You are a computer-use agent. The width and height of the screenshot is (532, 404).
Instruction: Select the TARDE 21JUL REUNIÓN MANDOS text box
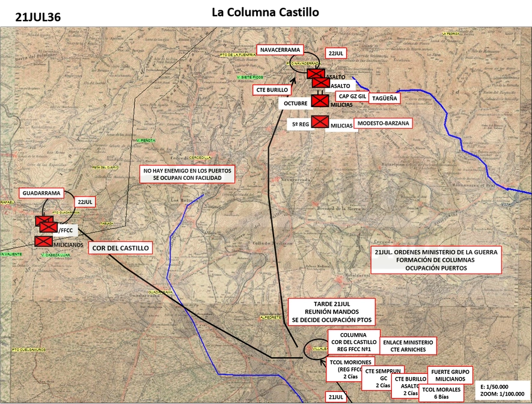point(332,312)
